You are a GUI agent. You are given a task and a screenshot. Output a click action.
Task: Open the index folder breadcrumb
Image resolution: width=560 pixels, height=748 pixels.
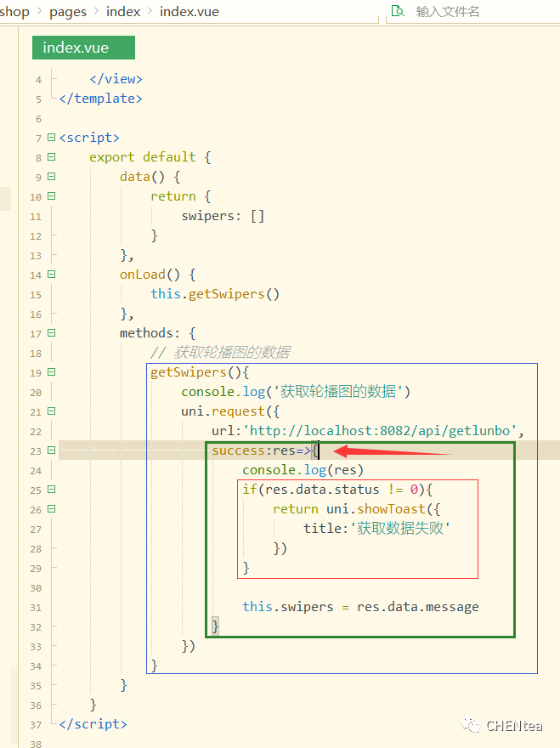coord(123,11)
